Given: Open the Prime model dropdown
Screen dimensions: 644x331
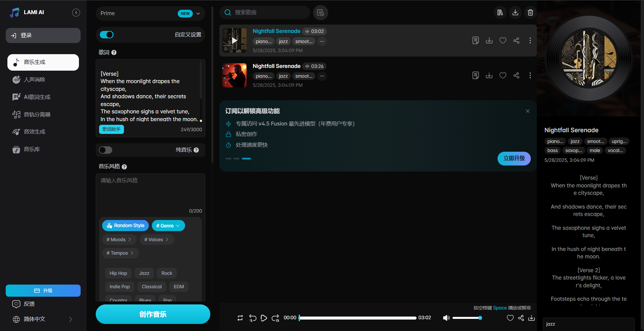Looking at the screenshot, I should 151,13.
